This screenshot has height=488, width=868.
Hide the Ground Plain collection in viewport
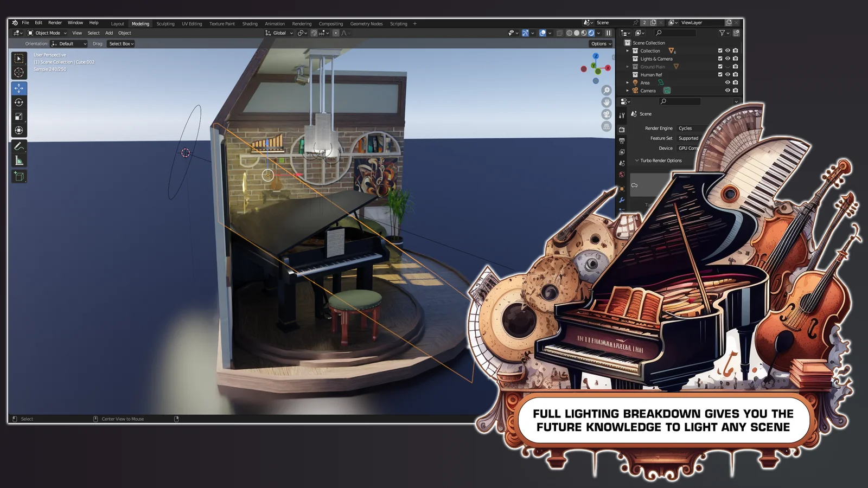click(728, 67)
